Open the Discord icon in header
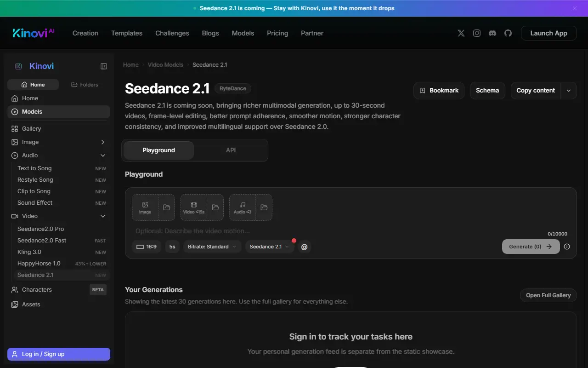The image size is (588, 368). point(492,33)
